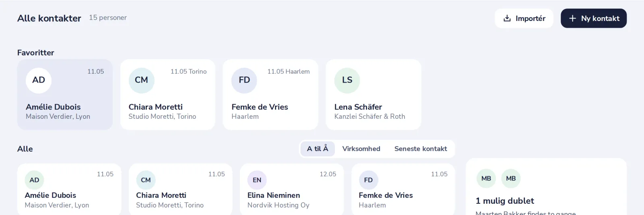Image resolution: width=644 pixels, height=215 pixels.
Task: Open Lena Schäfer favorite card
Action: [374, 95]
